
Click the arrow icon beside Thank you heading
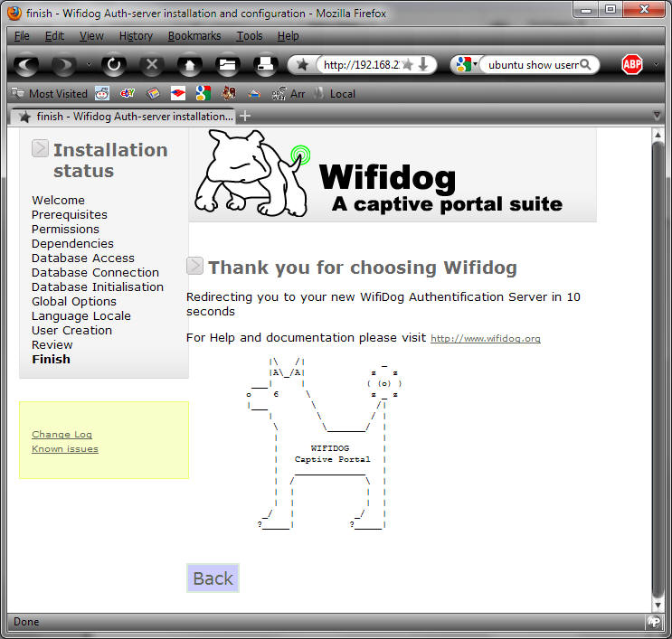pos(194,266)
